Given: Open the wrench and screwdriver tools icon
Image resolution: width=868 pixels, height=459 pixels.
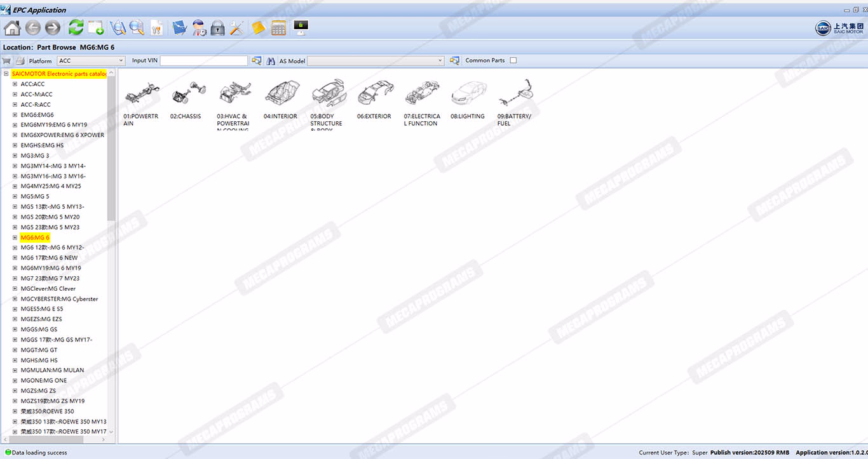Looking at the screenshot, I should coord(236,27).
